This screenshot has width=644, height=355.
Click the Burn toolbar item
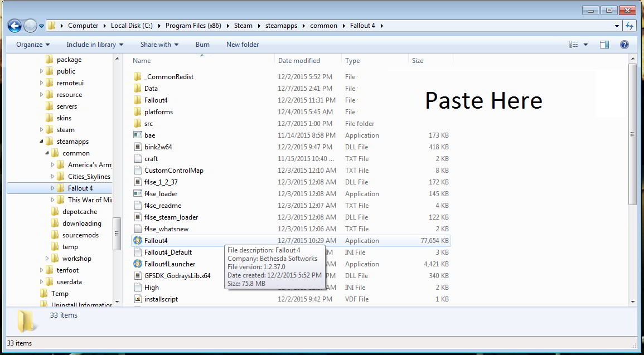(x=202, y=44)
